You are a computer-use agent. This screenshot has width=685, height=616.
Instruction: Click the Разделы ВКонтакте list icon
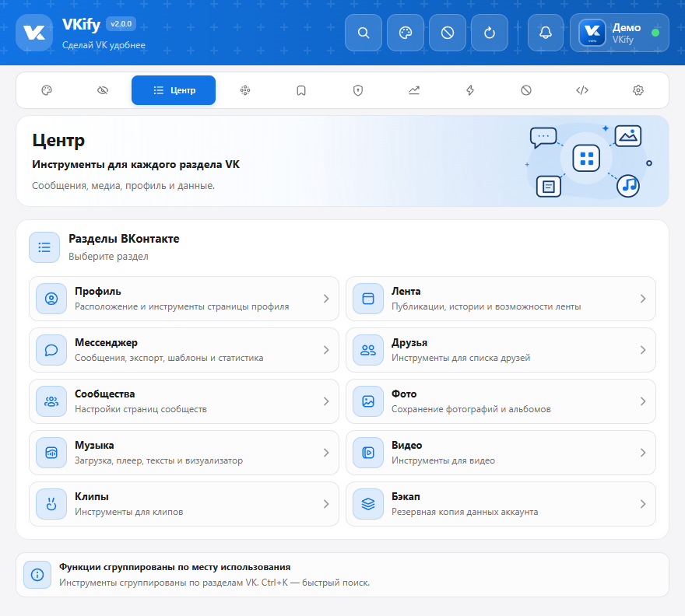pos(44,247)
